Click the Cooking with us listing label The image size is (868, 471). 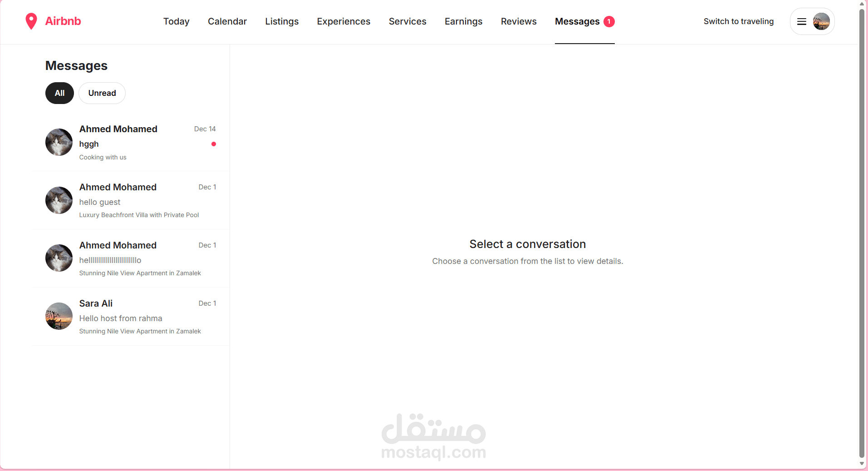point(103,157)
